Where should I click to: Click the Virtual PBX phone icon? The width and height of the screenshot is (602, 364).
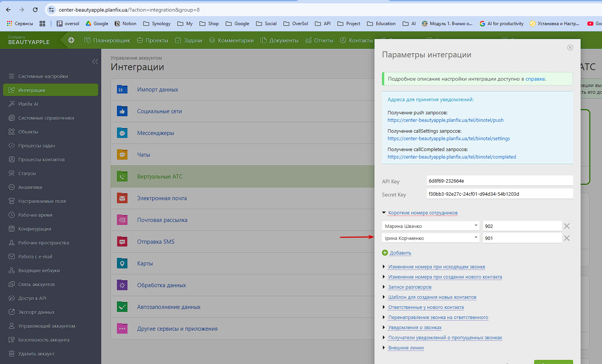pyautogui.click(x=122, y=177)
